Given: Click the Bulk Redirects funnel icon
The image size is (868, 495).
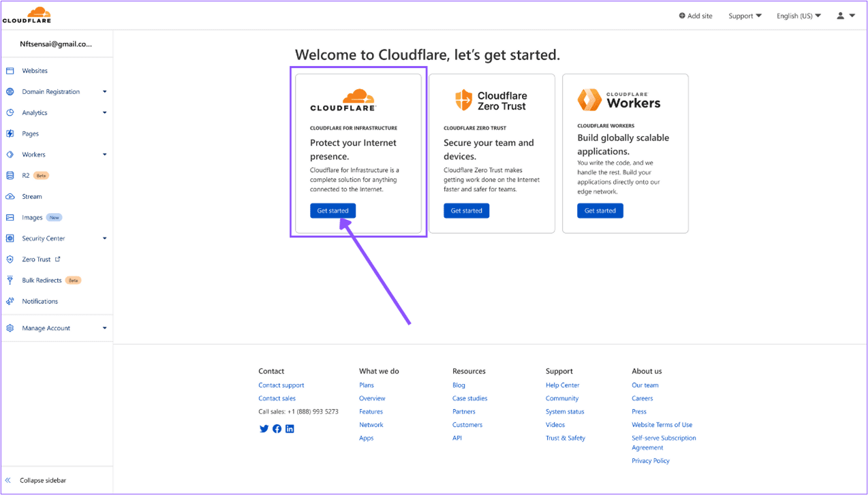Looking at the screenshot, I should [10, 281].
